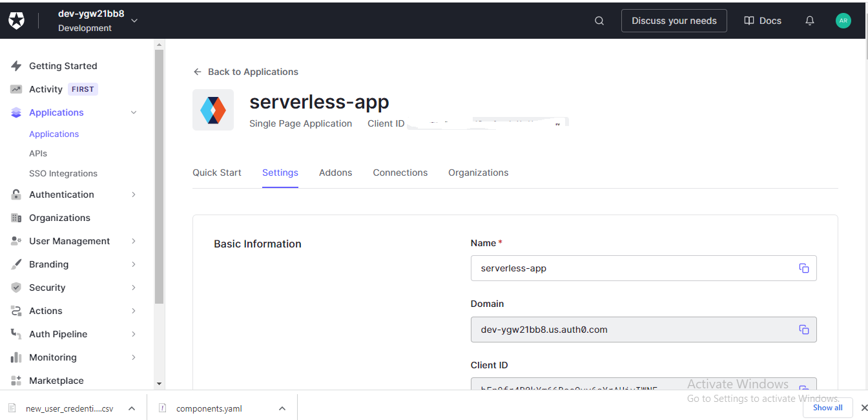
Task: Collapse the Applications section chevron
Action: 134,112
